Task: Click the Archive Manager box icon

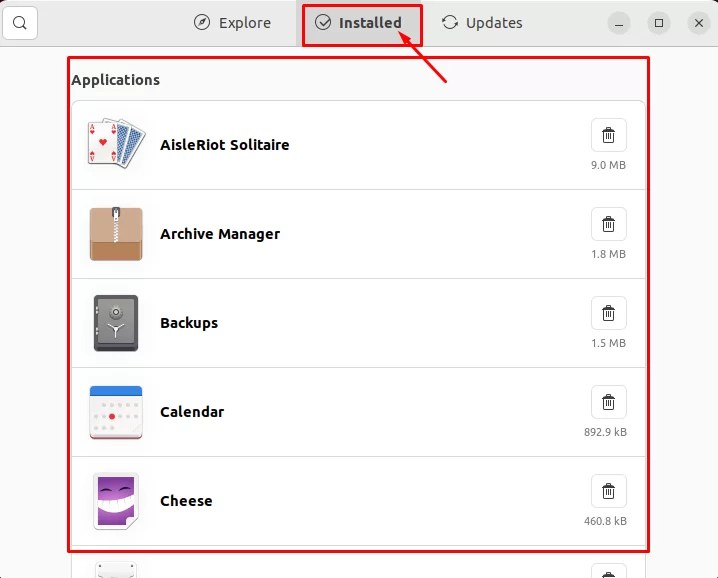Action: [x=116, y=234]
